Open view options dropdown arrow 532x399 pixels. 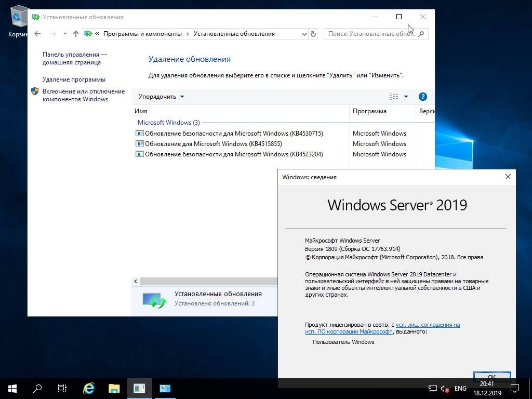pos(406,97)
